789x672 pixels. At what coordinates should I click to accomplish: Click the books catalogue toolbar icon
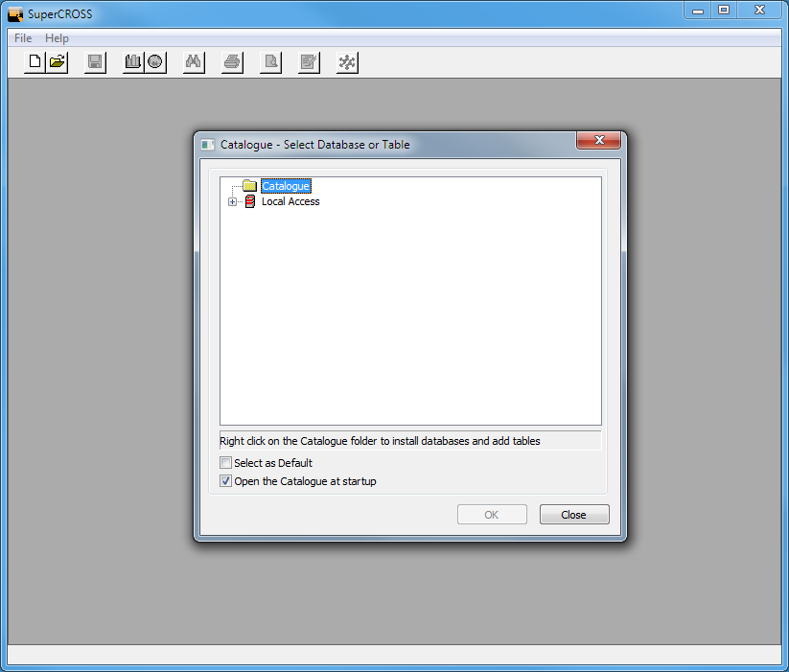(x=133, y=62)
